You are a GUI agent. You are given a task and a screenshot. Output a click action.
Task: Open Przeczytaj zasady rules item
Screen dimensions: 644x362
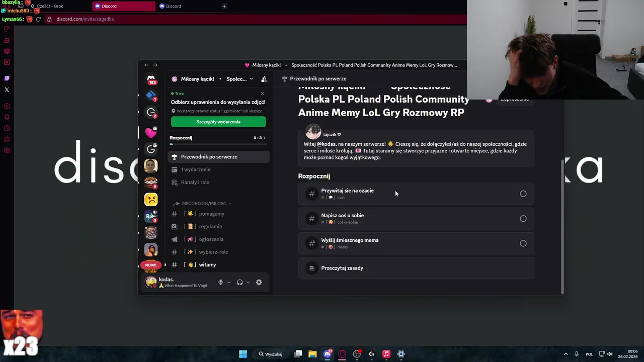coord(416,268)
